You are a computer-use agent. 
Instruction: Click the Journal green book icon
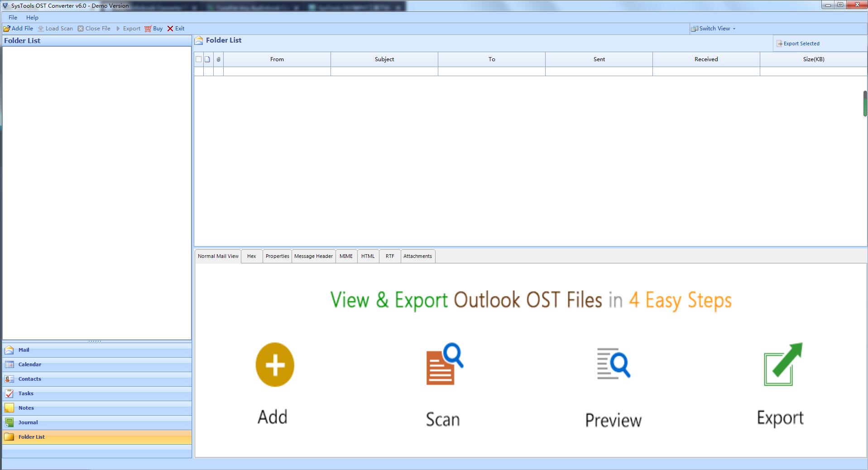coord(9,422)
